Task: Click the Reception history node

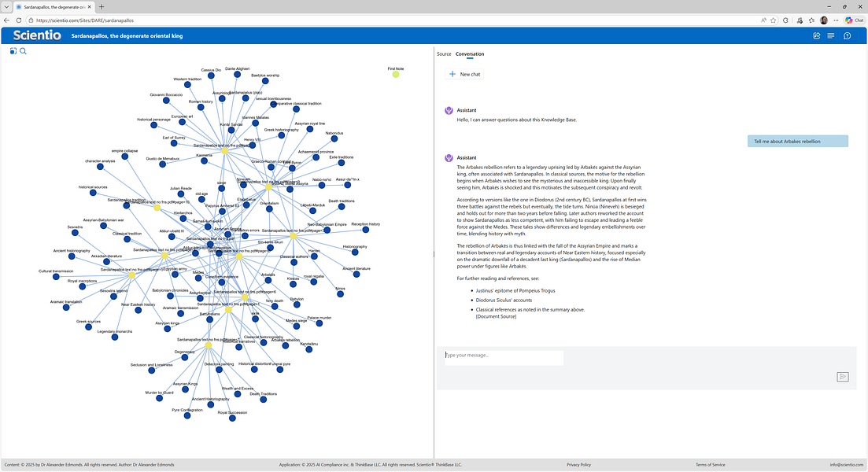Action: point(365,230)
